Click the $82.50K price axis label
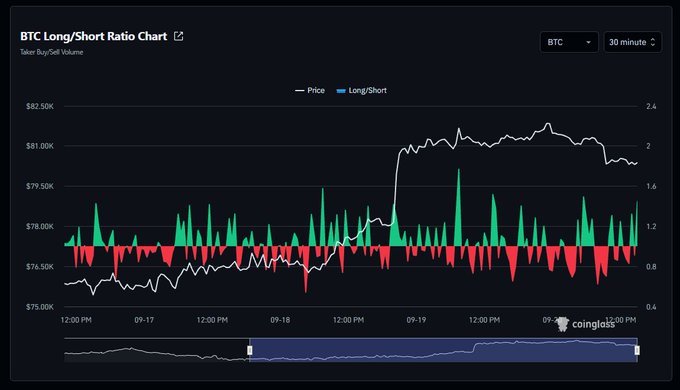 pos(40,106)
